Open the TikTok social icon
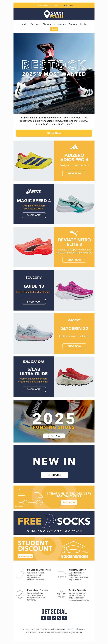Image resolution: width=108 pixels, height=644 pixels. (54, 618)
